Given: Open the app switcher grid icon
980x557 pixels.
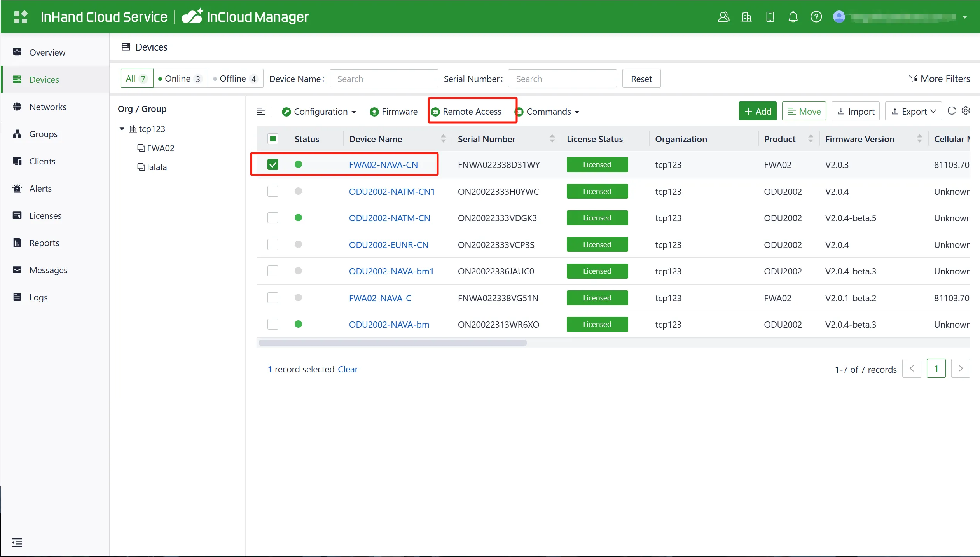Looking at the screenshot, I should 21,17.
